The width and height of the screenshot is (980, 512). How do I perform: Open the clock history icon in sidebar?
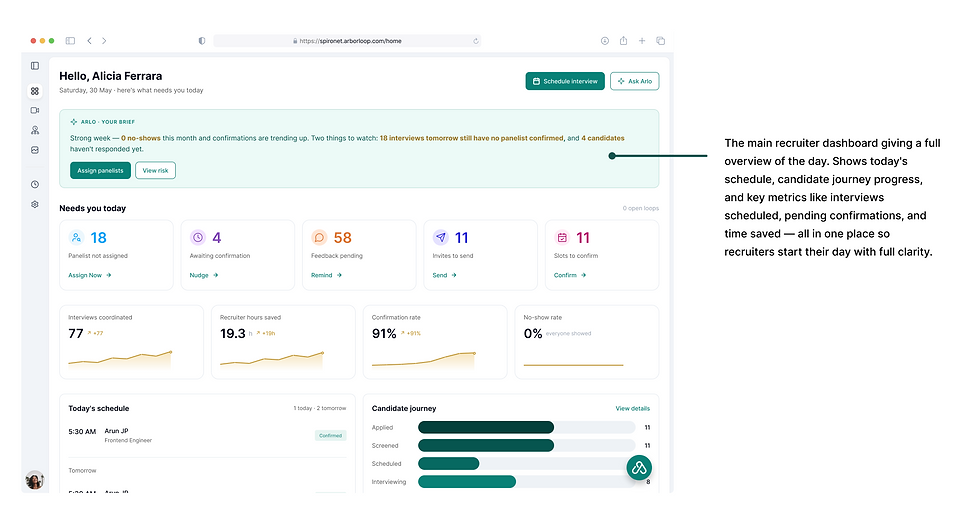(35, 184)
